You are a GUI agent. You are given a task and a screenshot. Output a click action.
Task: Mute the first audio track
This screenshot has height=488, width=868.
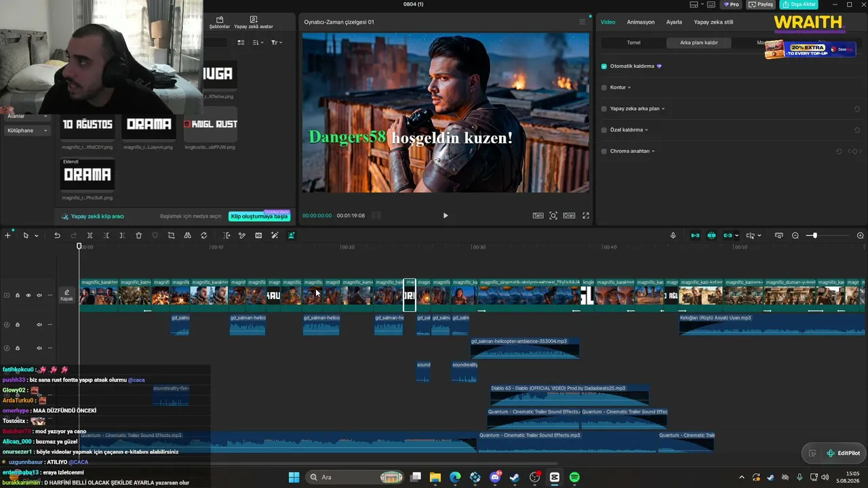click(39, 325)
